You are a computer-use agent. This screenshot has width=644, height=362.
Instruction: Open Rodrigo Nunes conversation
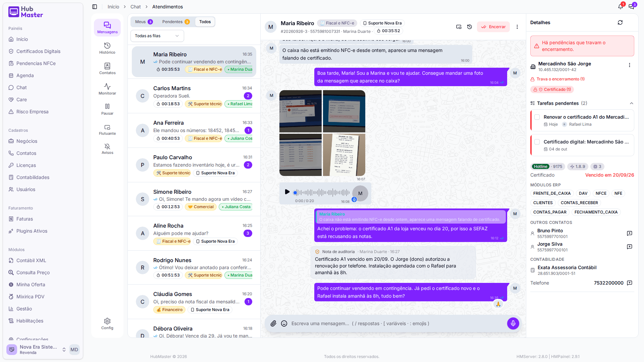(x=194, y=267)
